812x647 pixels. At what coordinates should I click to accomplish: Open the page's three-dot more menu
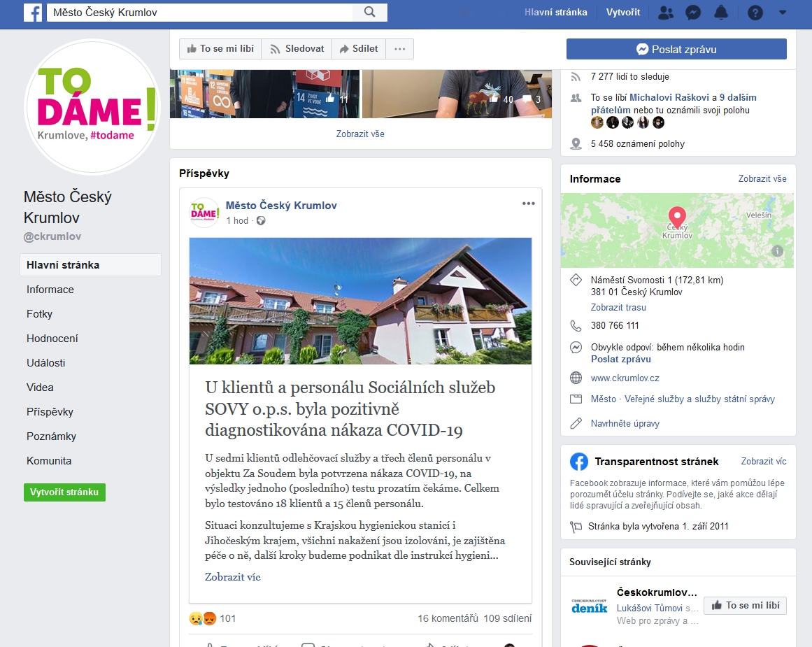[x=400, y=49]
